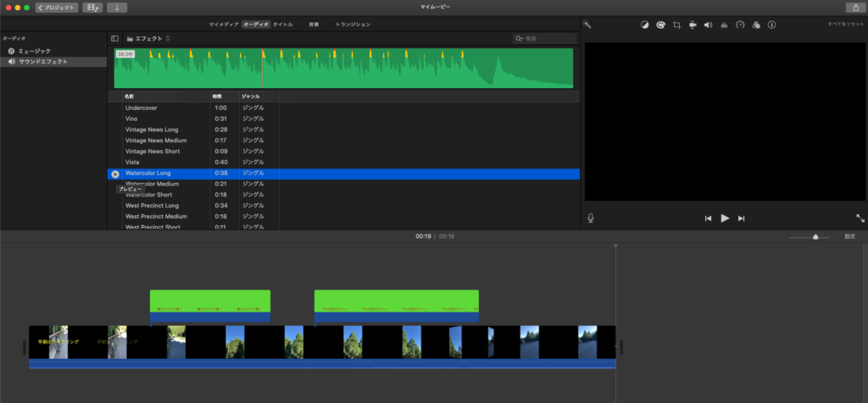Image resolution: width=868 pixels, height=403 pixels.
Task: Select the crop tool
Action: (676, 25)
